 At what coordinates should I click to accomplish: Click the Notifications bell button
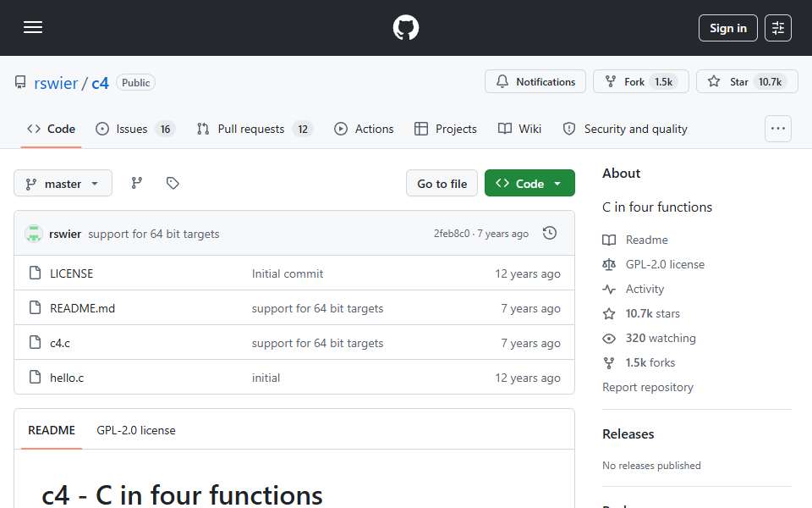pyautogui.click(x=535, y=82)
